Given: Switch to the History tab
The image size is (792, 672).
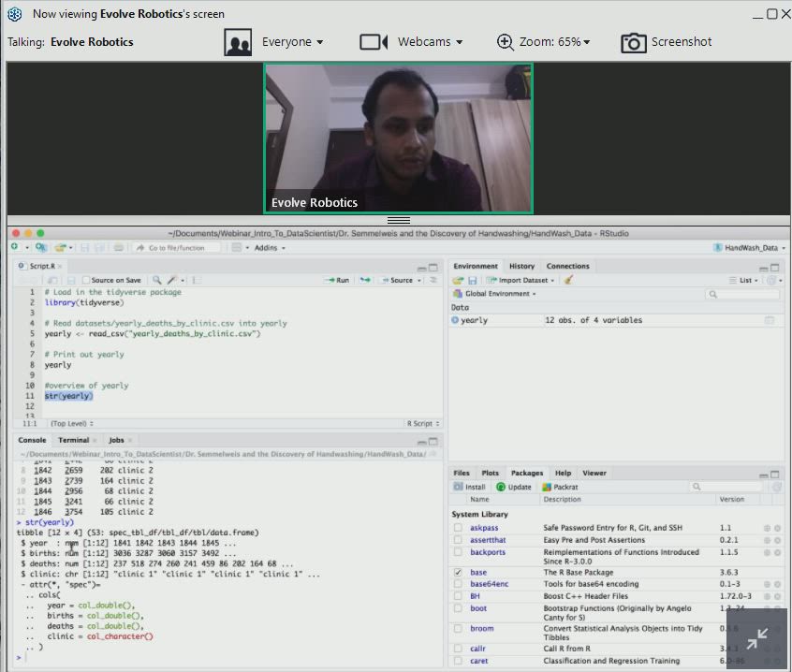Looking at the screenshot, I should tap(521, 266).
